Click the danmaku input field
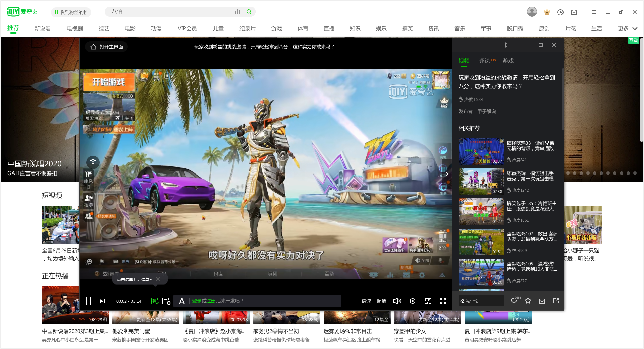 point(265,301)
